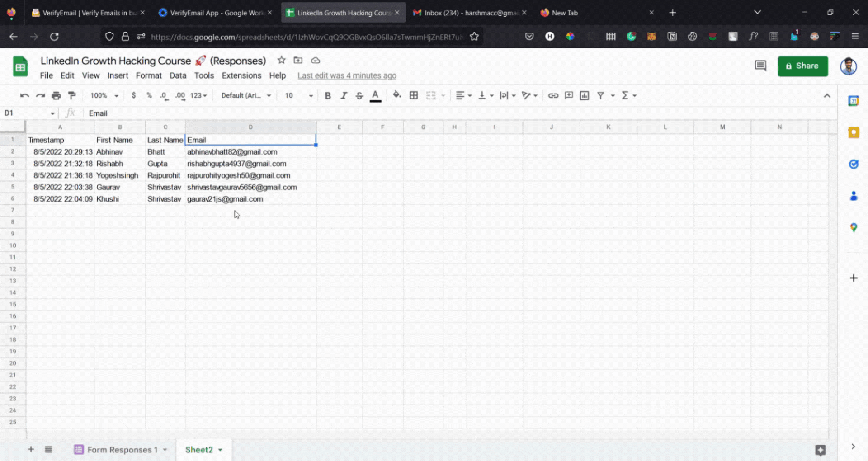Open the Format menu

pyautogui.click(x=149, y=75)
